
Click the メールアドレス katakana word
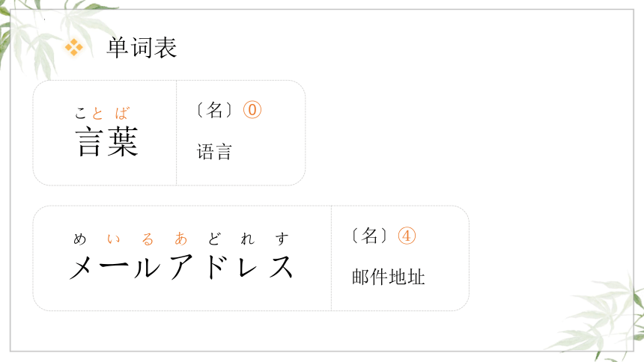tap(181, 267)
